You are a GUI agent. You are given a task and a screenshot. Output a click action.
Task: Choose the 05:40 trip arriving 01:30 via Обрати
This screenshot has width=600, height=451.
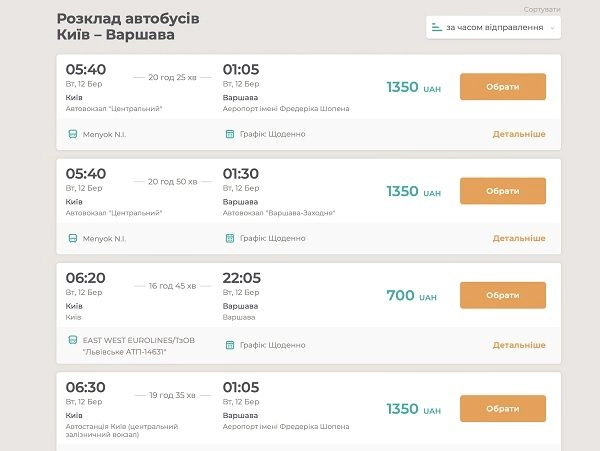click(503, 191)
